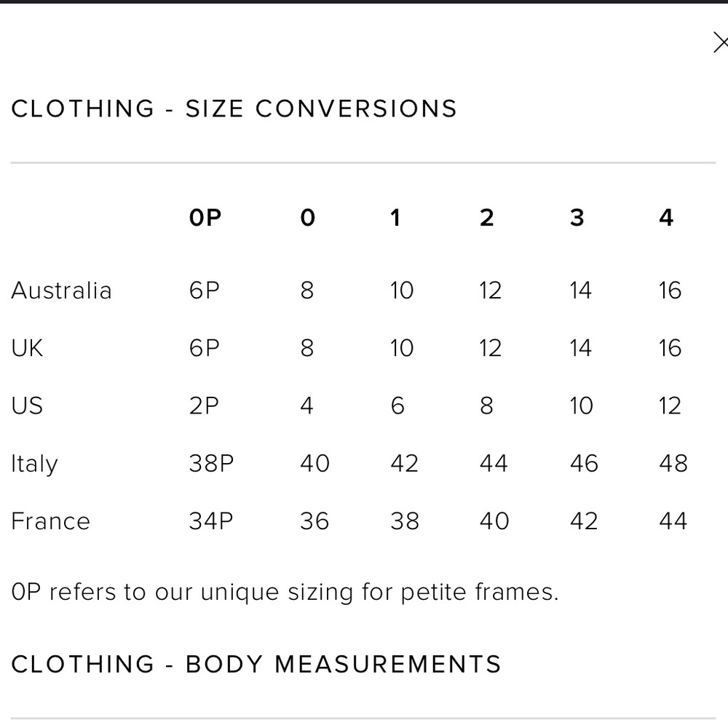Select the 0P size column header
The height and width of the screenshot is (728, 728).
[x=205, y=218]
